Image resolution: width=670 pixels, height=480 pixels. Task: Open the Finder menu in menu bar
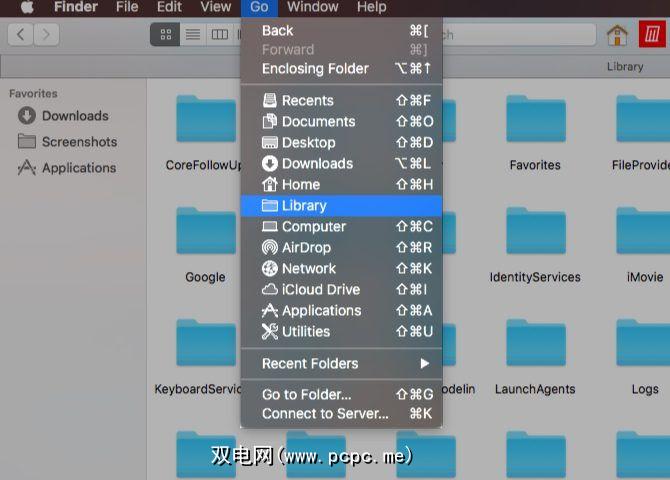pos(76,7)
